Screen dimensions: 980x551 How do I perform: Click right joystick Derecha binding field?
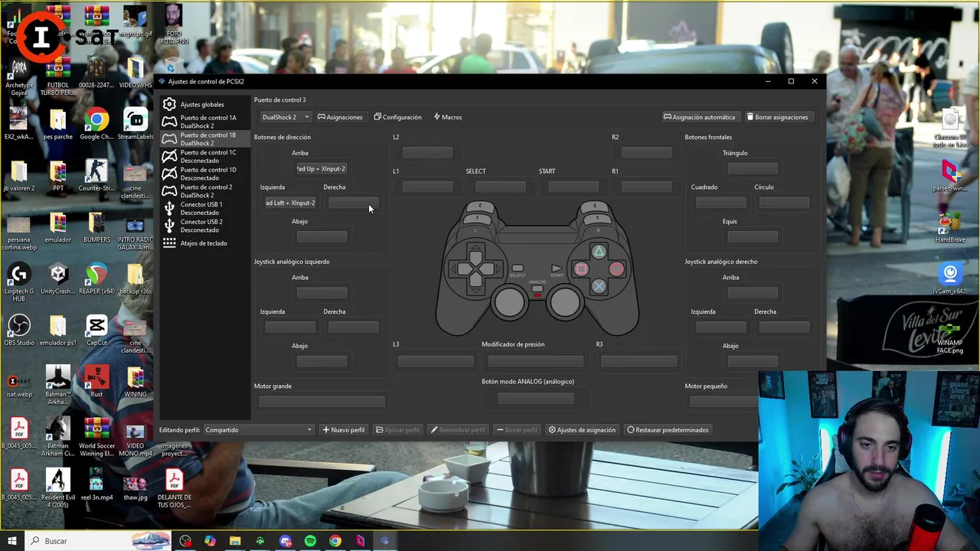(x=784, y=328)
